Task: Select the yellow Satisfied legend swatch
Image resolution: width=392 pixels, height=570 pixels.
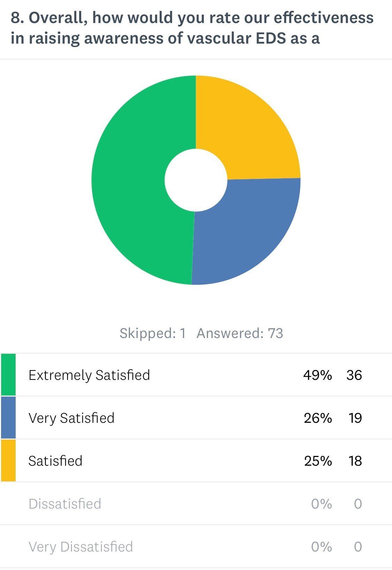Action: click(x=8, y=460)
